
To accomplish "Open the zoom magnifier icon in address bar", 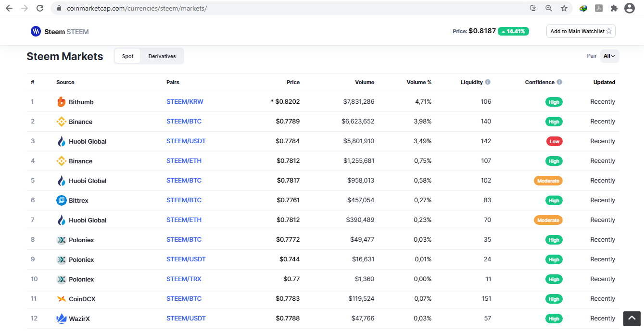I will (x=549, y=8).
